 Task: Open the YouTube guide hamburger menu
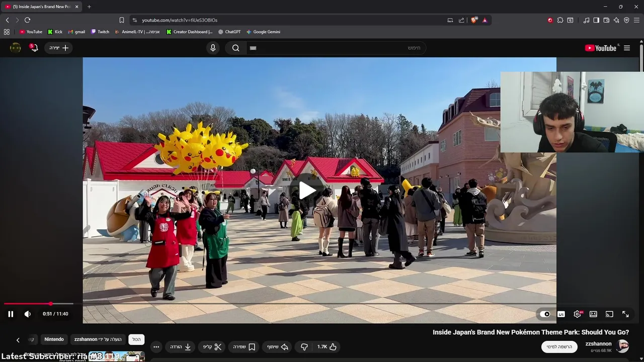627,48
